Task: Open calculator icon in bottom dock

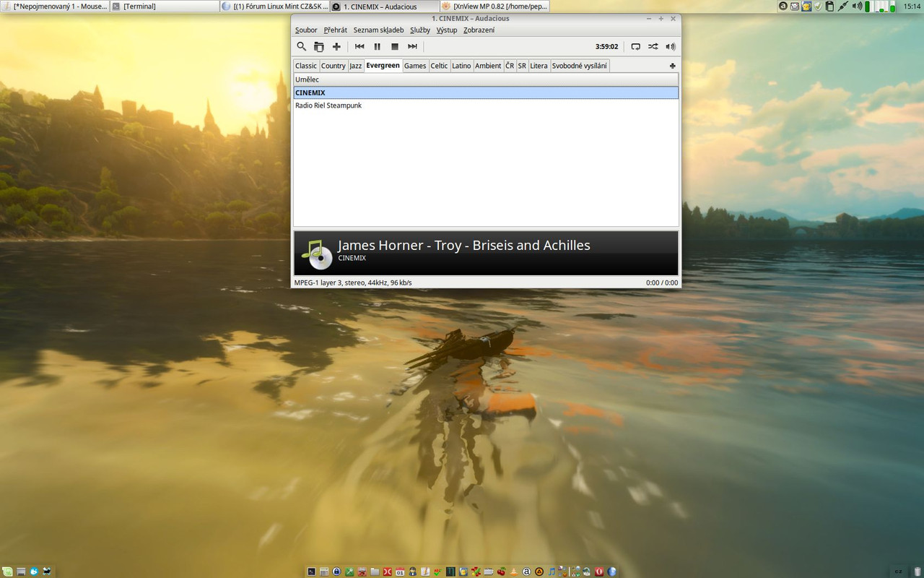Action: click(x=324, y=571)
